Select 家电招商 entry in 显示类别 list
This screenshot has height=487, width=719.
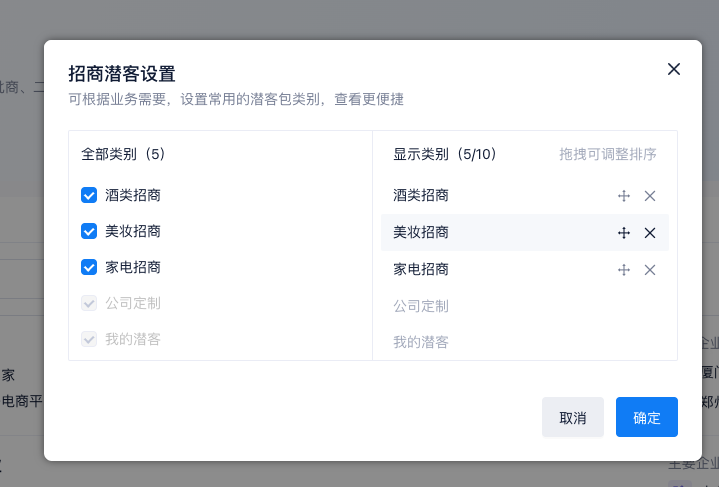pyautogui.click(x=421, y=270)
